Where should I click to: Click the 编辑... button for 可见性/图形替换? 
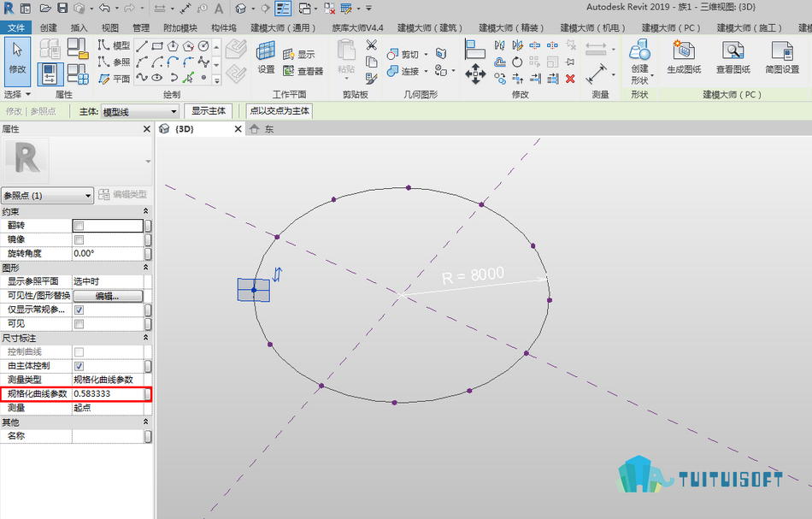[x=108, y=296]
